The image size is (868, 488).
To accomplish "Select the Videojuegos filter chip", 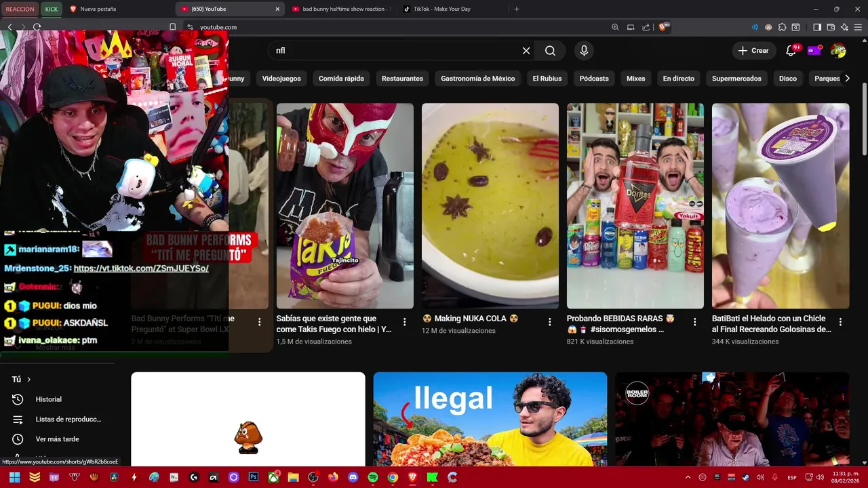I will (x=281, y=79).
